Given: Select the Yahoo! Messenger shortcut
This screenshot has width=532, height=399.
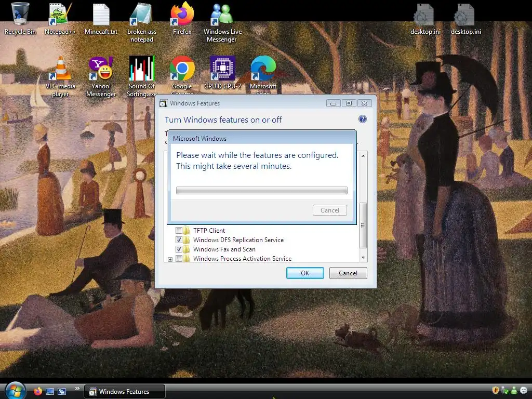Looking at the screenshot, I should point(101,77).
